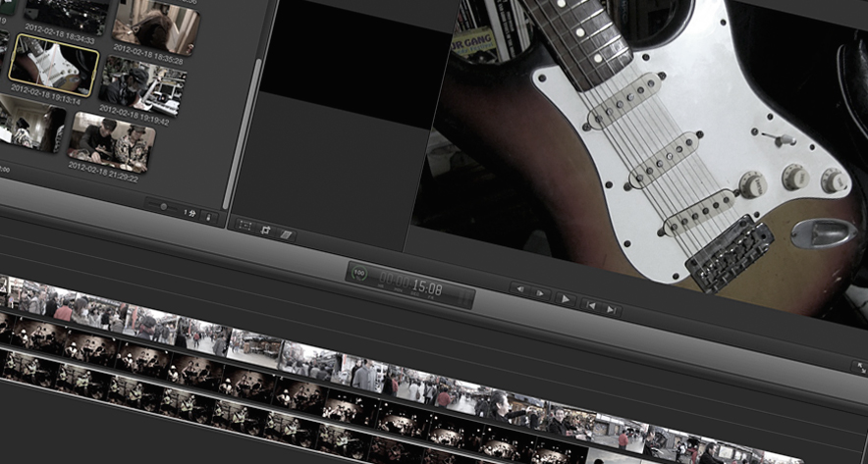Click the 1分 duration label
Image resolution: width=868 pixels, height=464 pixels.
(x=190, y=212)
